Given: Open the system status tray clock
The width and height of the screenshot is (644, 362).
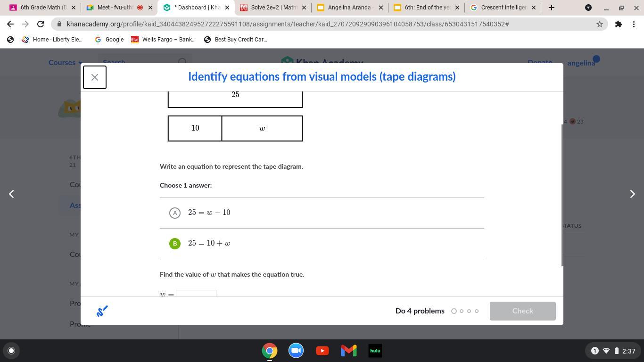Looking at the screenshot, I should click(629, 351).
